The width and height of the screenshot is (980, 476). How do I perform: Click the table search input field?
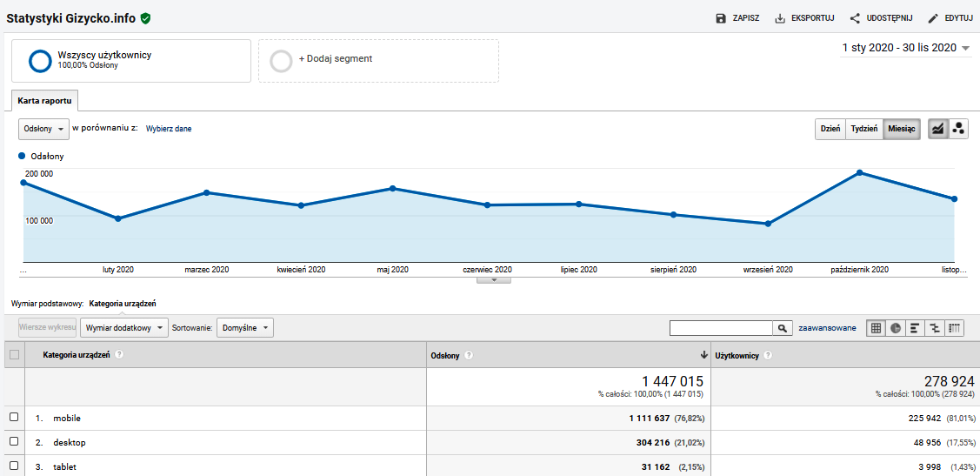tap(721, 328)
